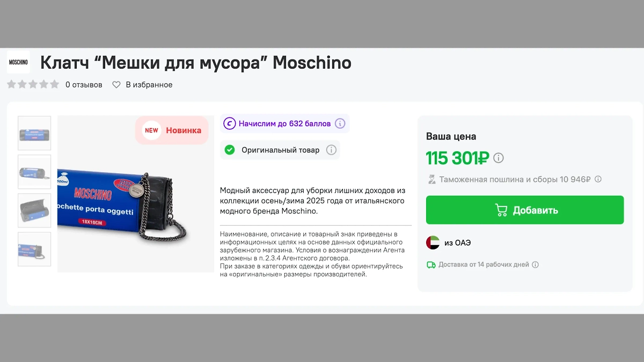Click the Новинка badge on the product image
The image size is (644, 362).
pyautogui.click(x=172, y=130)
